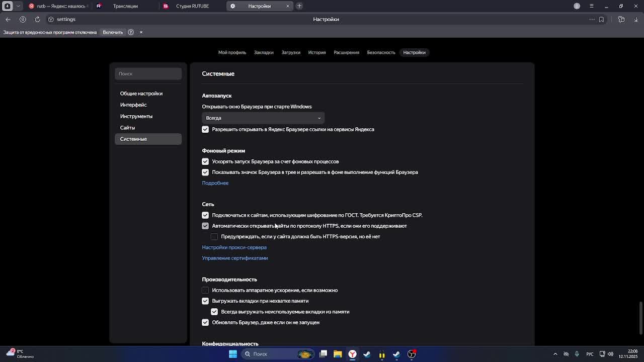Open "Управление сертификатами" link
This screenshot has height=362, width=644.
235,258
